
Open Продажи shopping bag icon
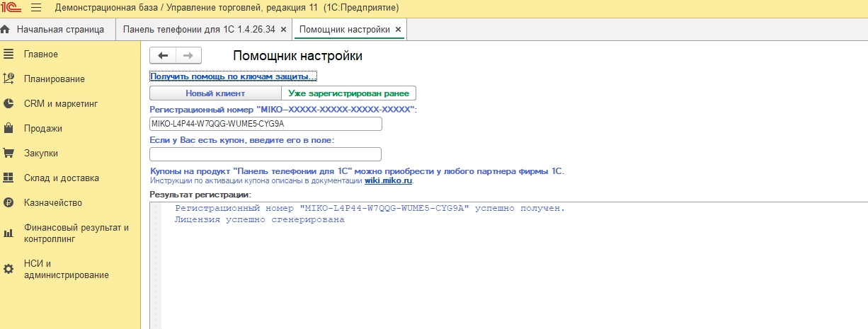8,128
